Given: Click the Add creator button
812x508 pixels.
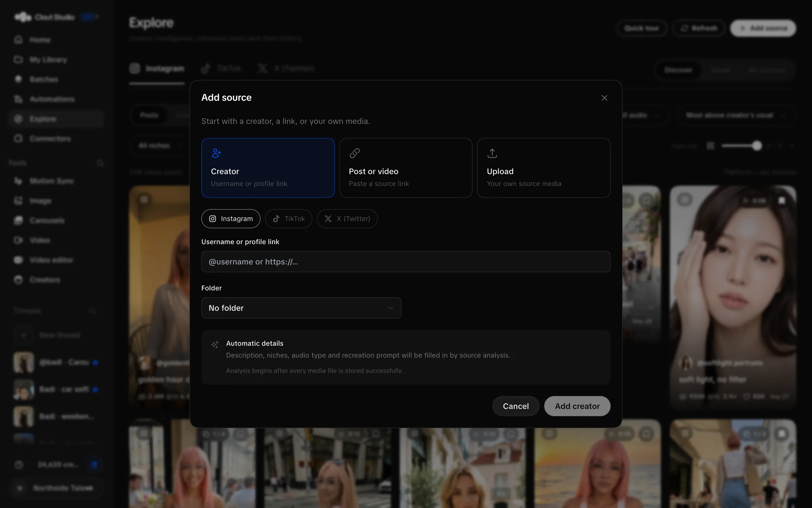Looking at the screenshot, I should click(577, 406).
